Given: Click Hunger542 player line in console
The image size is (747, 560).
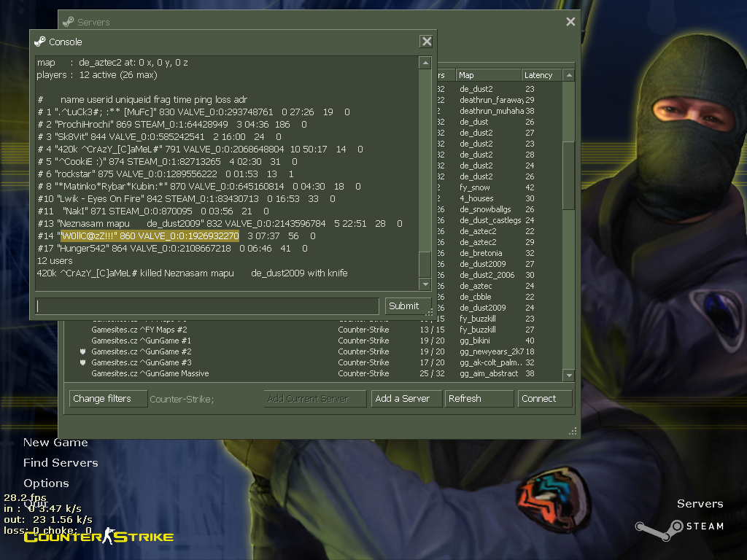Looking at the screenshot, I should [172, 248].
